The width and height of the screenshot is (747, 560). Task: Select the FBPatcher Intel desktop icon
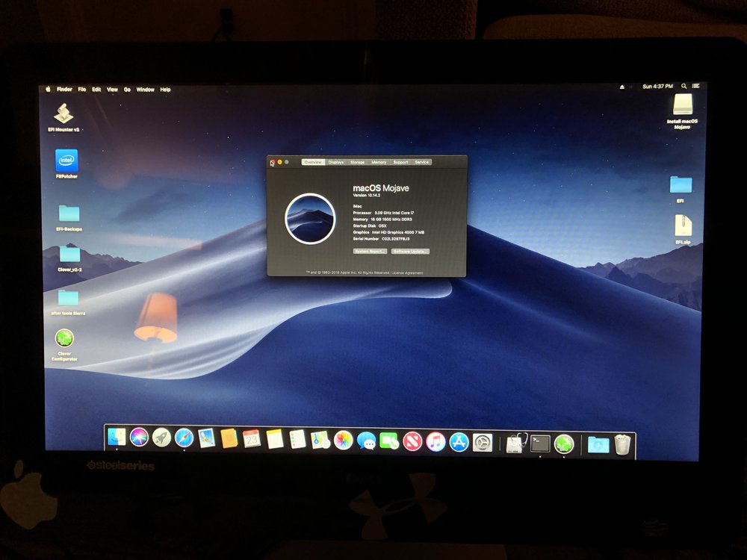[66, 161]
